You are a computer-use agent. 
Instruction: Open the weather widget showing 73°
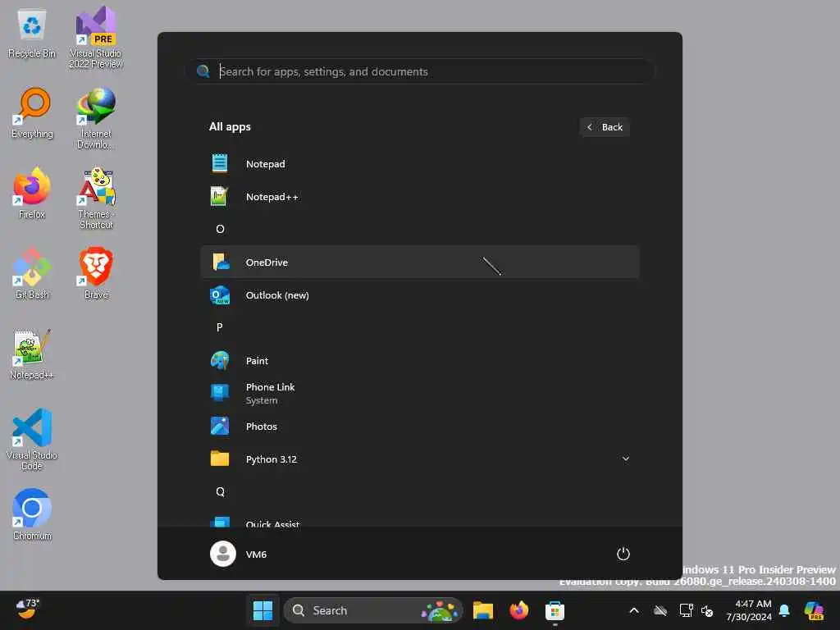click(27, 609)
